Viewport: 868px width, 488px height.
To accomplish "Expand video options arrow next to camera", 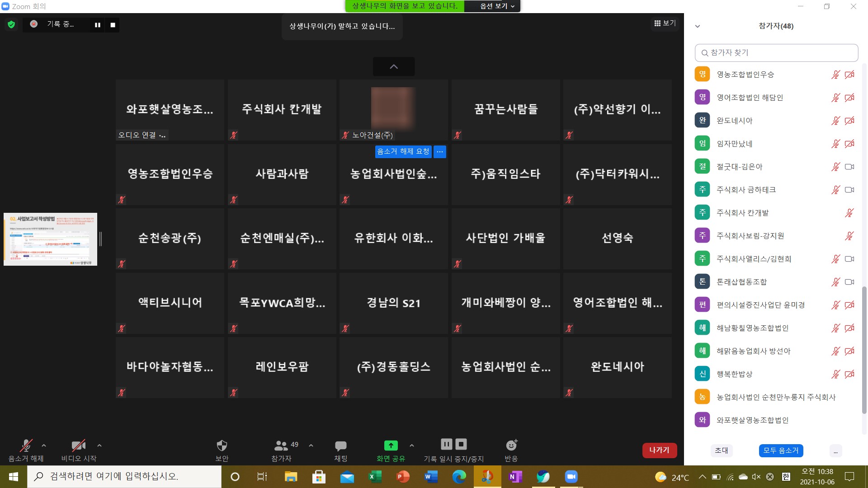I will tap(99, 446).
